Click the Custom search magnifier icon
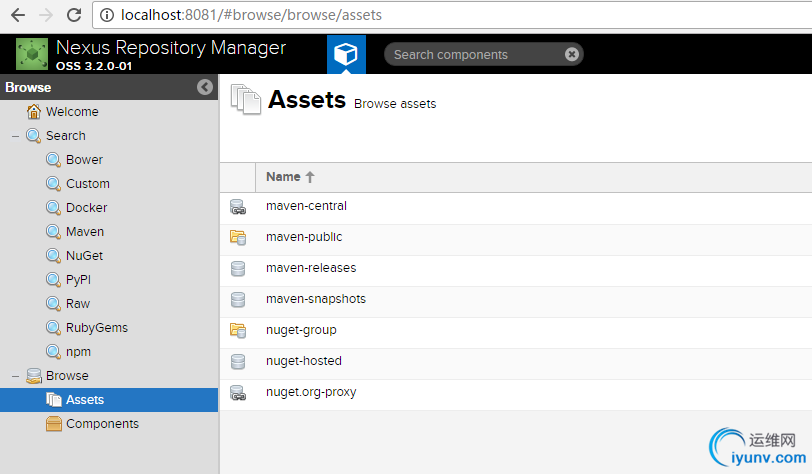This screenshot has width=812, height=474. point(53,183)
